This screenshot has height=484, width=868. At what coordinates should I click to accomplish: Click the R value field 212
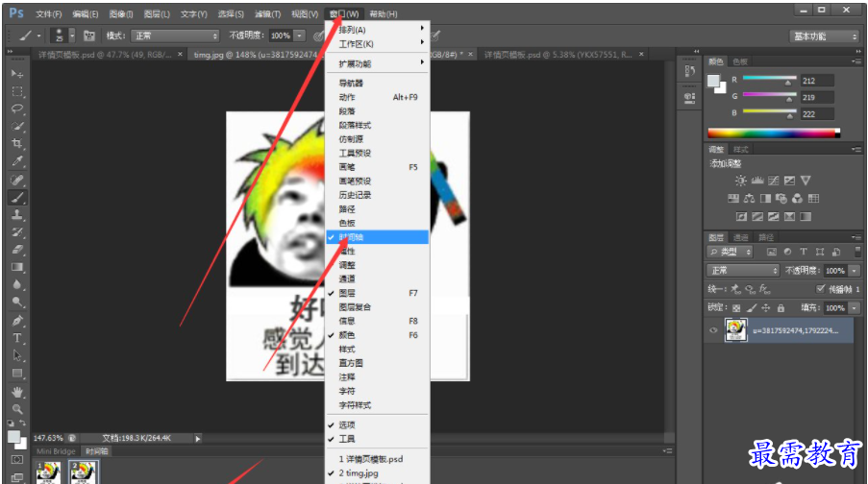817,81
